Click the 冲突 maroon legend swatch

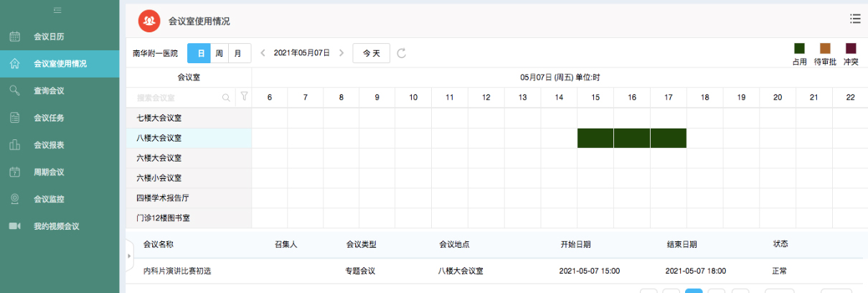coord(851,48)
